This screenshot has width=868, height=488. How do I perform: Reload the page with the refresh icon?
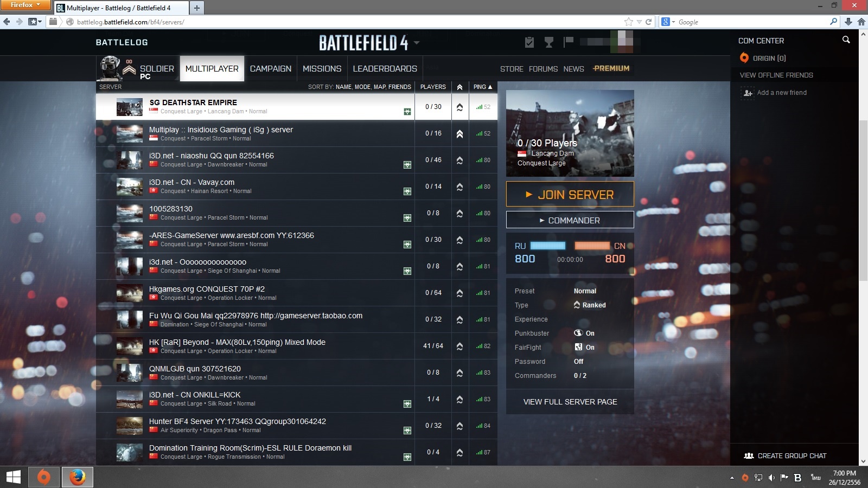click(x=648, y=22)
